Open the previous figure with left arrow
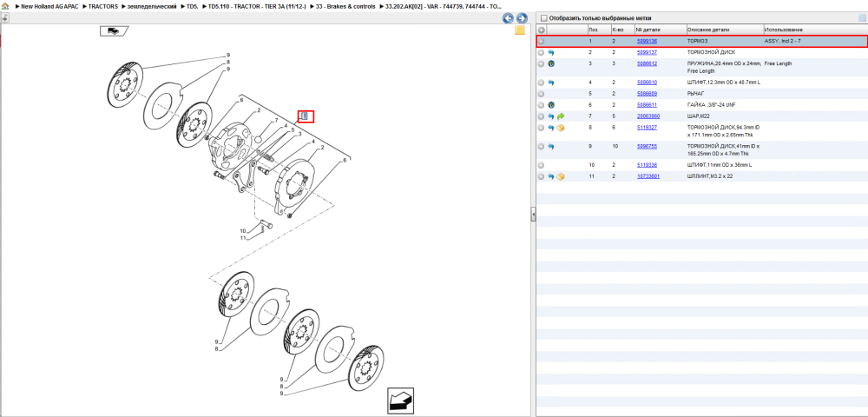Image resolution: width=868 pixels, height=417 pixels. [x=508, y=18]
